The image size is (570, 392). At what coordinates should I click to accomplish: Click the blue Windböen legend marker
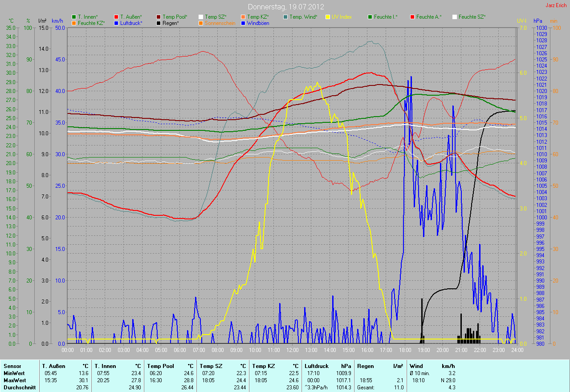243,23
